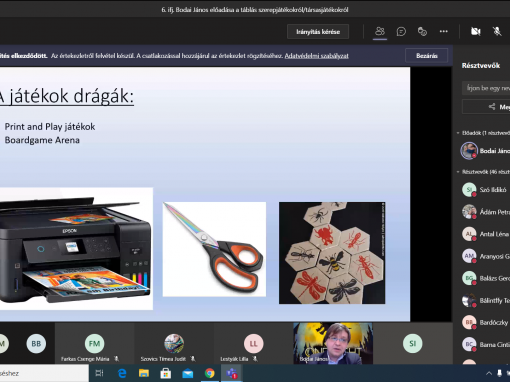
Task: Click the share invite (Meg...) button
Action: 486,107
